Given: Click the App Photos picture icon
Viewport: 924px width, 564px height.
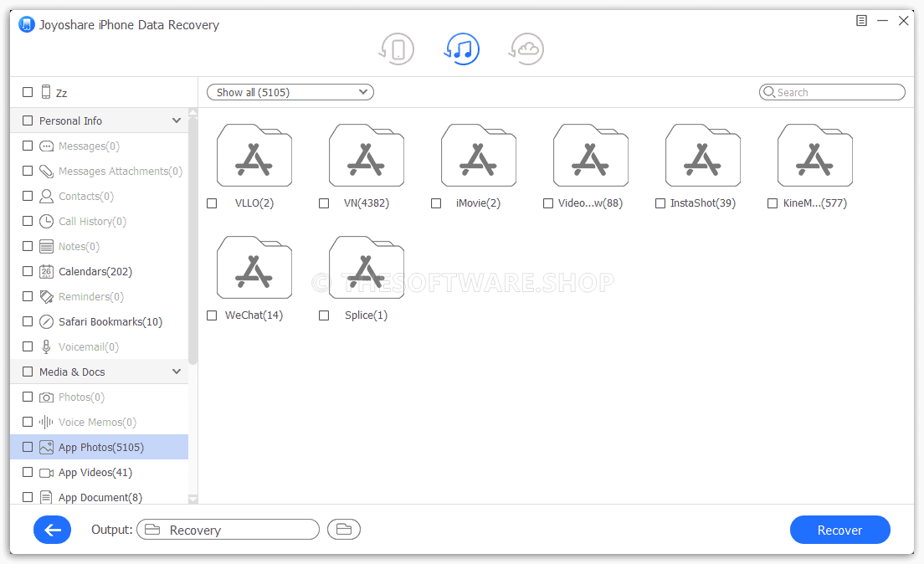Looking at the screenshot, I should click(46, 448).
